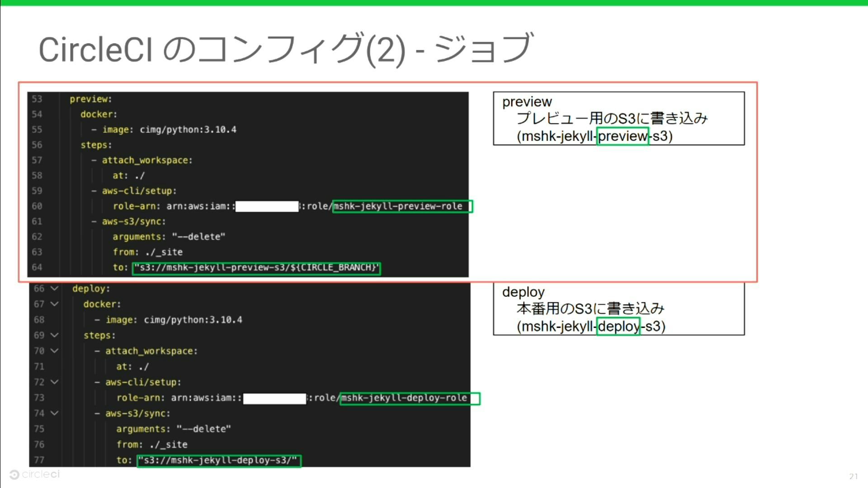Collapse the steps section at line 69
Screen dimensions: 868x488
click(54, 335)
